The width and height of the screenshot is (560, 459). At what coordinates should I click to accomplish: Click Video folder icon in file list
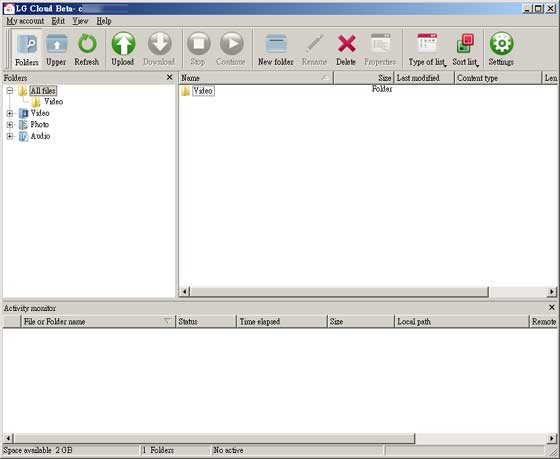click(185, 91)
